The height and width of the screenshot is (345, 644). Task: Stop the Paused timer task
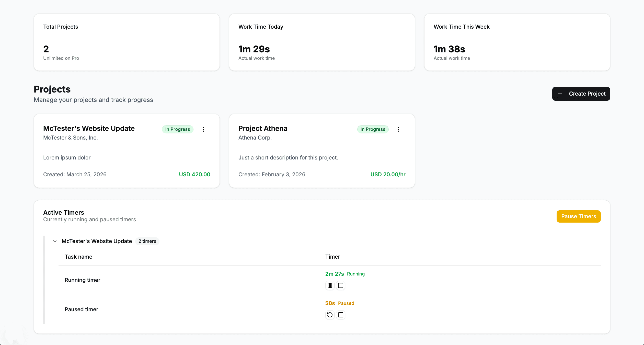click(x=341, y=315)
